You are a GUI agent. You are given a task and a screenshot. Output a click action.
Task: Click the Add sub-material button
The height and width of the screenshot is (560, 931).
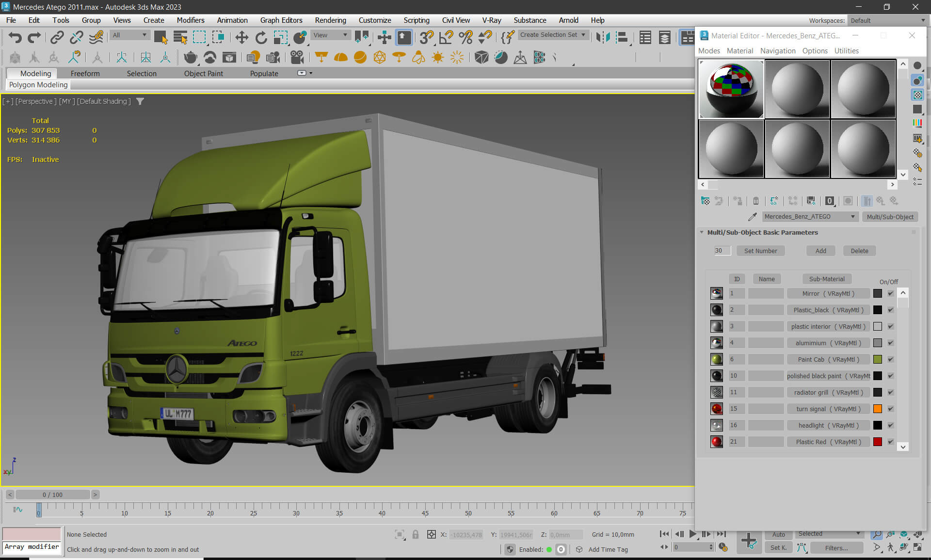pos(820,251)
